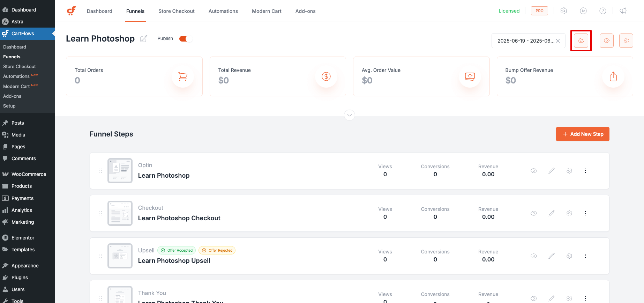644x303 pixels.
Task: Open settings gear for Optin step
Action: [x=569, y=171]
